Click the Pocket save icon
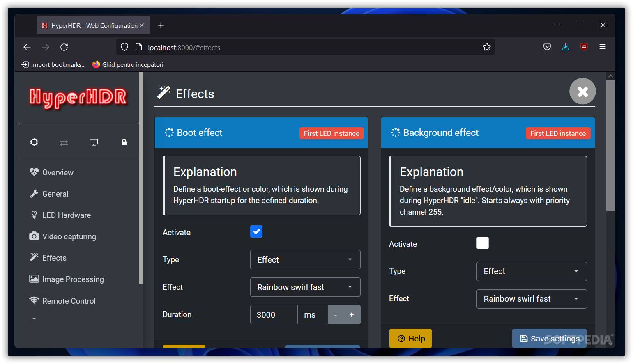Image resolution: width=633 pixels, height=364 pixels. 547,47
